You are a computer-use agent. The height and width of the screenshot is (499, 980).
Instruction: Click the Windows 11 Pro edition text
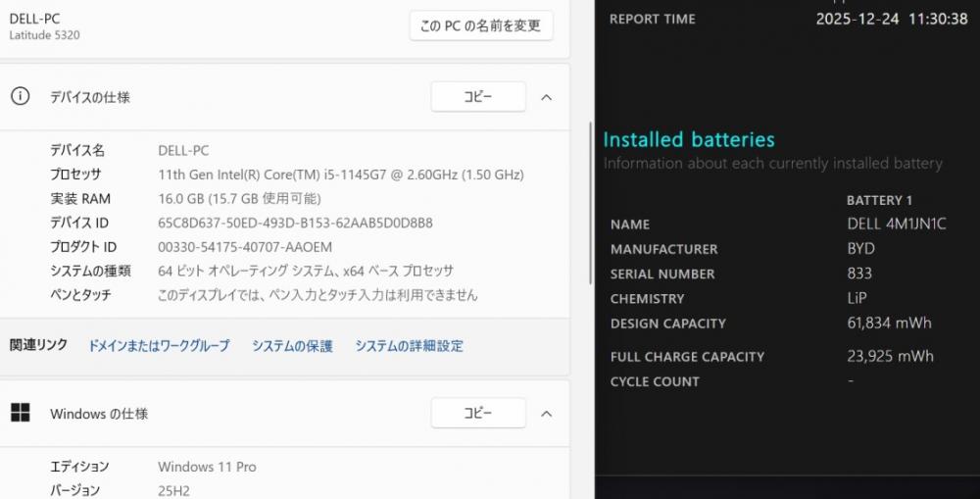(x=207, y=467)
